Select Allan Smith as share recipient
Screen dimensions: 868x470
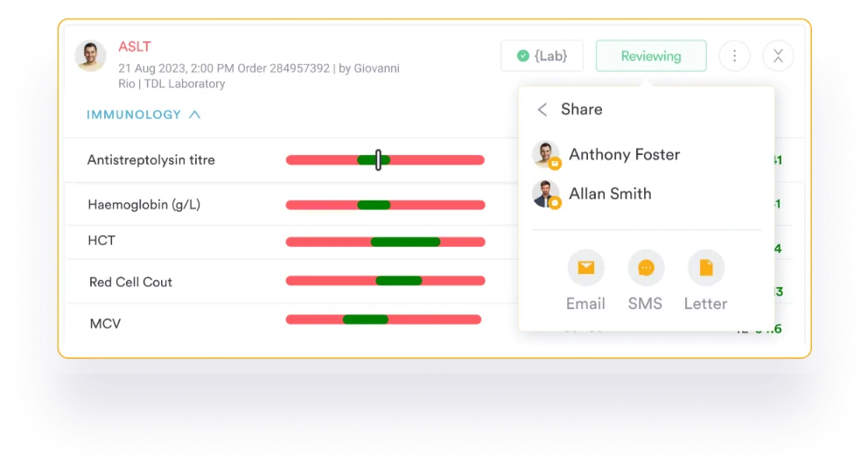(610, 194)
